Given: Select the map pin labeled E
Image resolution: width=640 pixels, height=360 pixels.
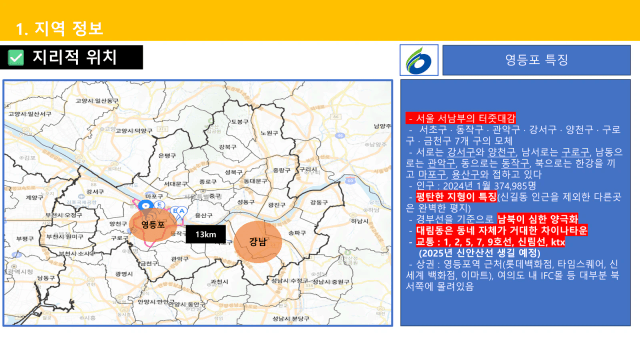Looking at the screenshot, I should [160, 205].
